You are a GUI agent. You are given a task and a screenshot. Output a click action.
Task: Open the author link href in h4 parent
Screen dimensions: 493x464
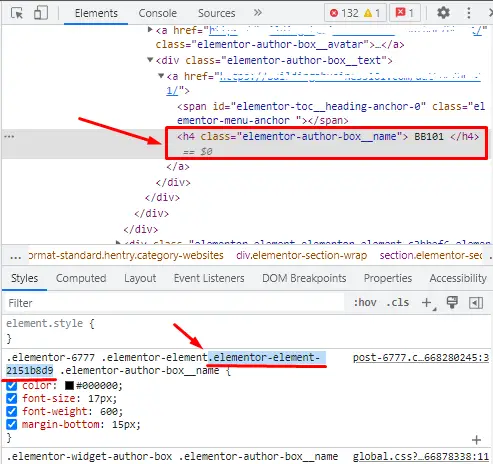(350, 77)
